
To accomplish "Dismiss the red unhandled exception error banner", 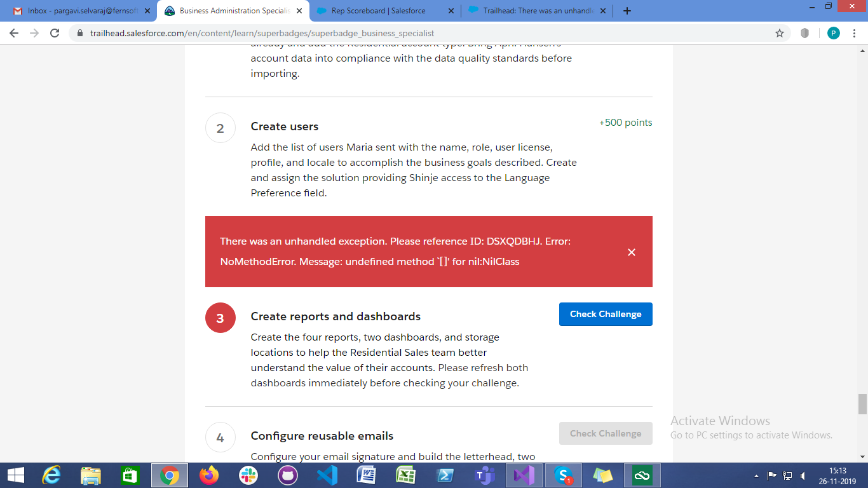I will pyautogui.click(x=632, y=252).
